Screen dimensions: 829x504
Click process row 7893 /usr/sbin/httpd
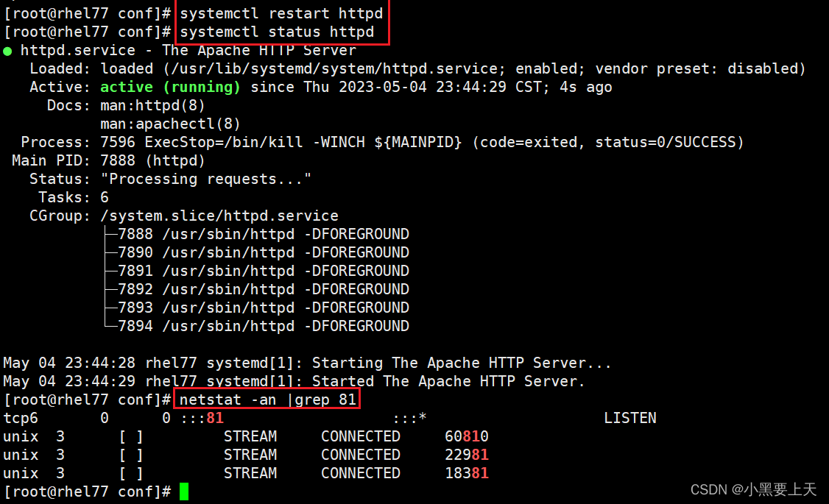pos(264,308)
